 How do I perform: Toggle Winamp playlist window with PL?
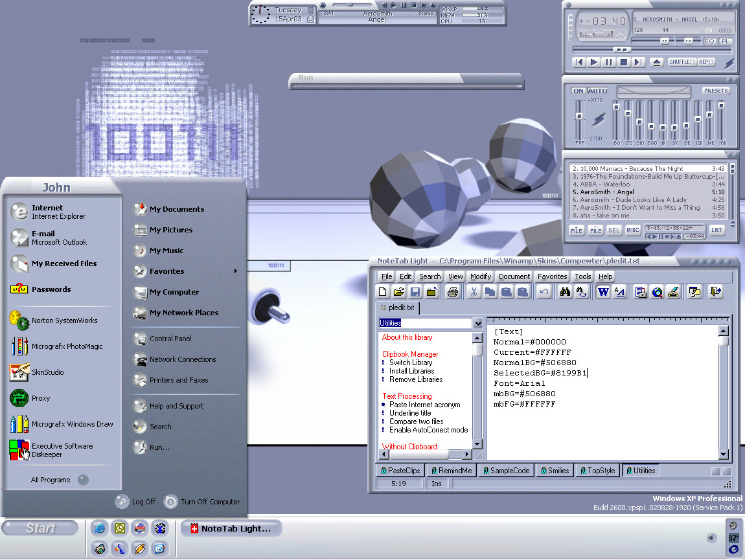725,41
